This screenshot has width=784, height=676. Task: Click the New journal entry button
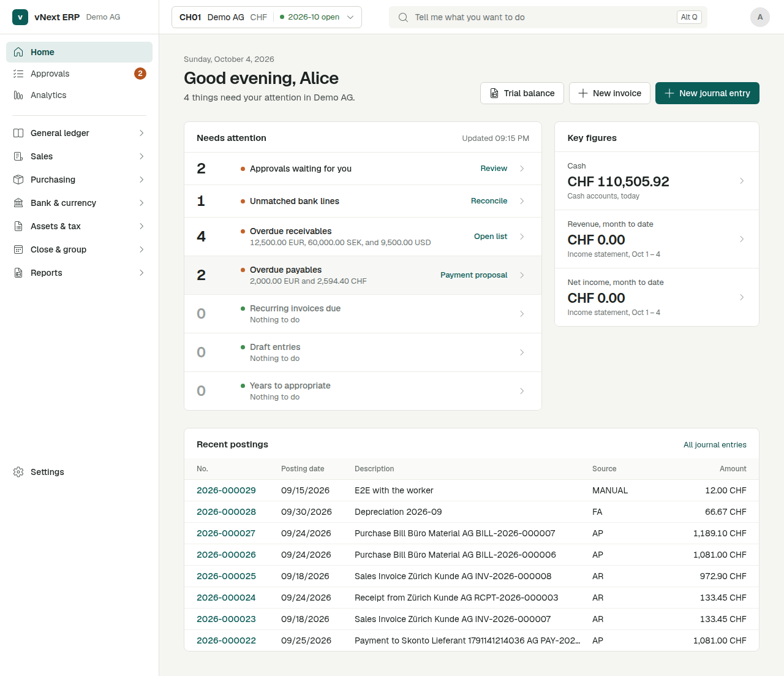[x=707, y=93]
